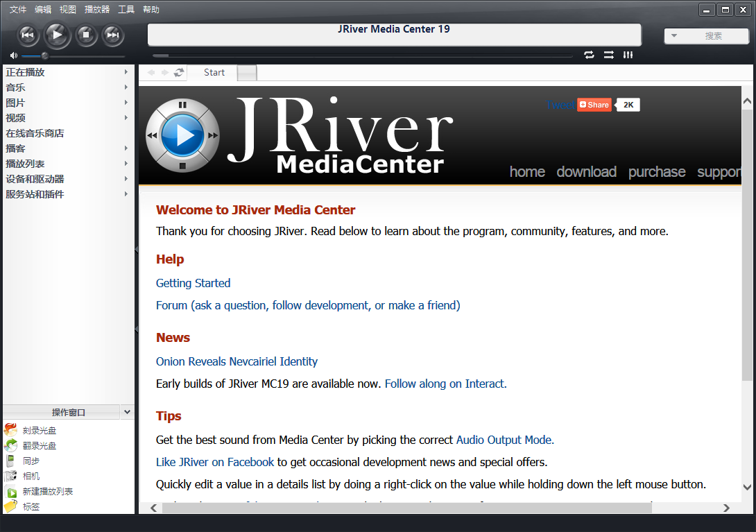Select 正在播放 in the sidebar
This screenshot has height=532, width=756.
tap(25, 72)
